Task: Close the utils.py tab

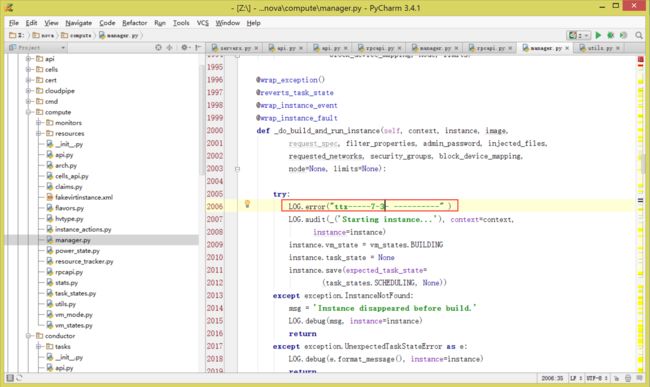Action: tap(618, 48)
